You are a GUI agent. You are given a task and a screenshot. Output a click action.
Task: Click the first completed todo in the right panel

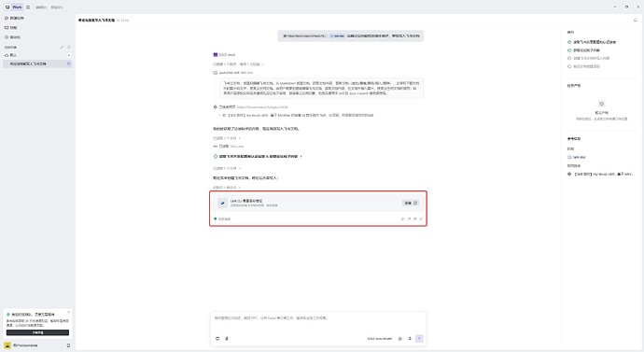pos(592,42)
